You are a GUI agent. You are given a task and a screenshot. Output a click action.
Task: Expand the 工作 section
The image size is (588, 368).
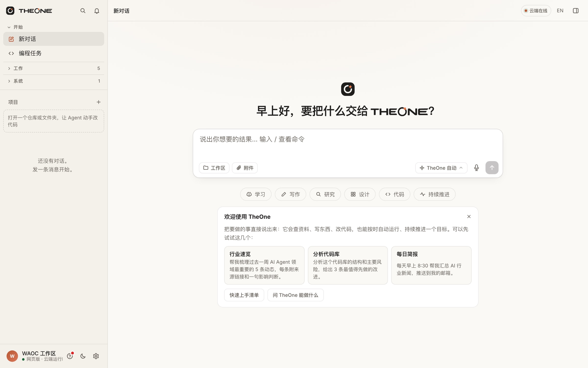click(54, 68)
